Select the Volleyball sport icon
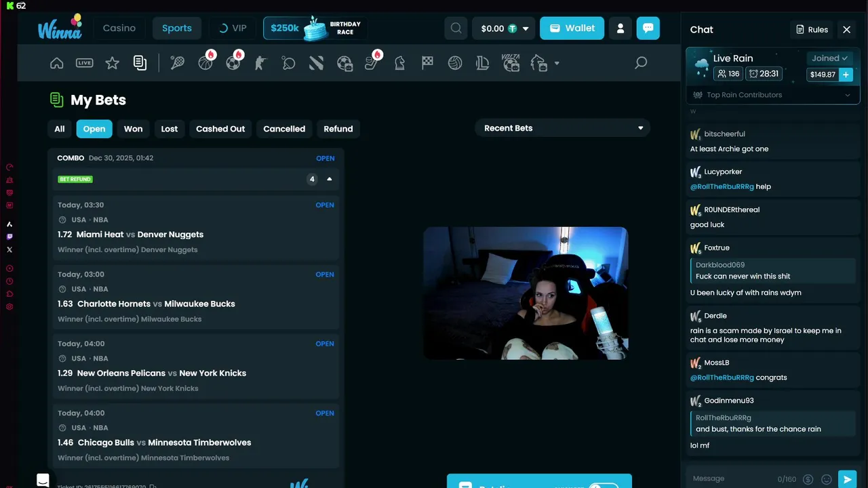Image resolution: width=868 pixels, height=488 pixels. coord(455,63)
